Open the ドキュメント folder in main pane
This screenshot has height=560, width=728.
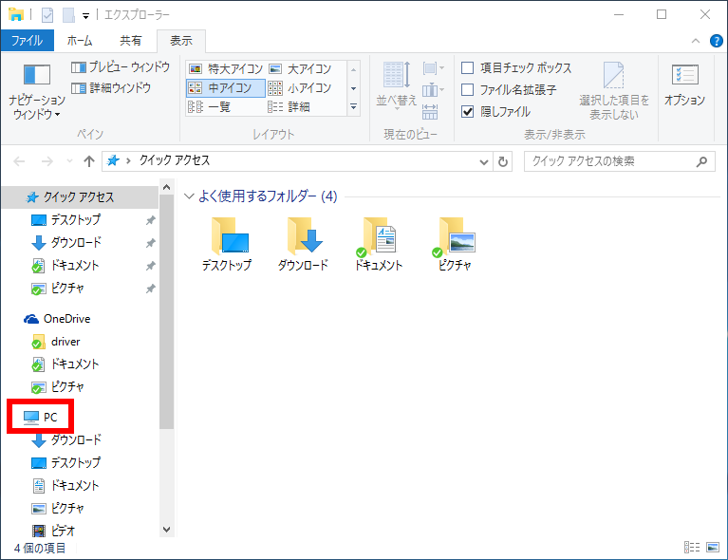coord(379,244)
